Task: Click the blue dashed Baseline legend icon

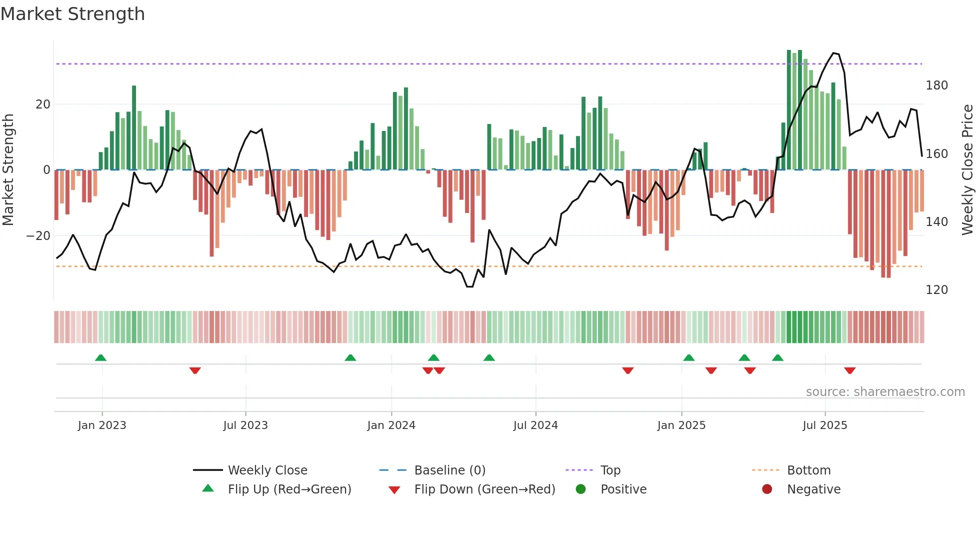Action: pos(393,470)
